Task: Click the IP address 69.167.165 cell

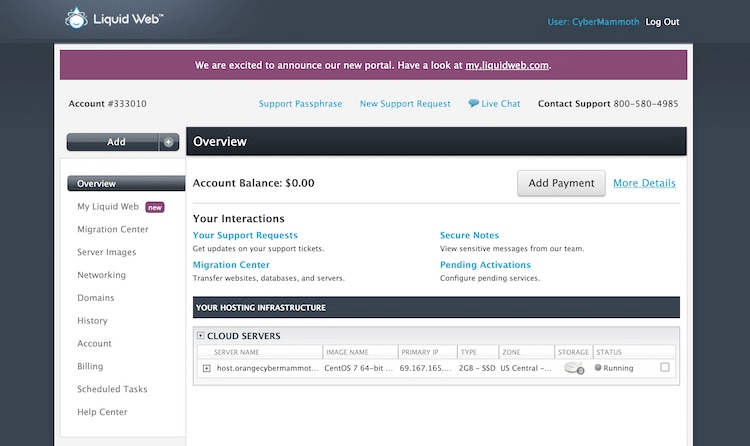Action: click(x=425, y=368)
